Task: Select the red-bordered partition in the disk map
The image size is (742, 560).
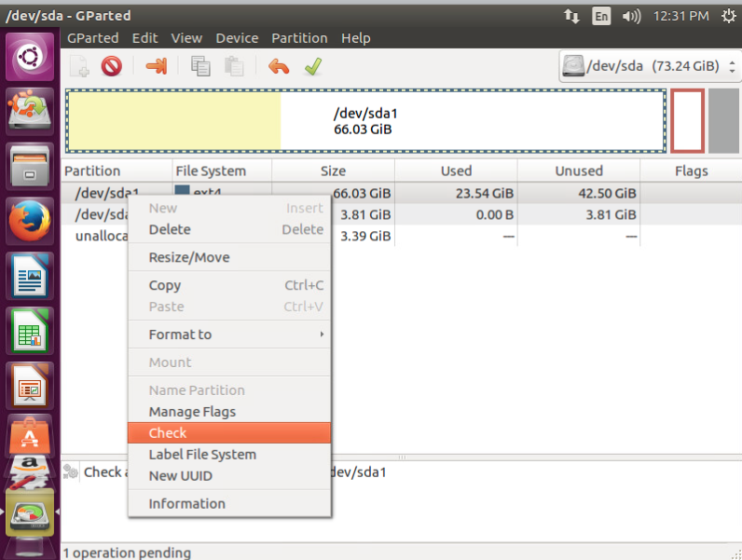Action: point(687,121)
